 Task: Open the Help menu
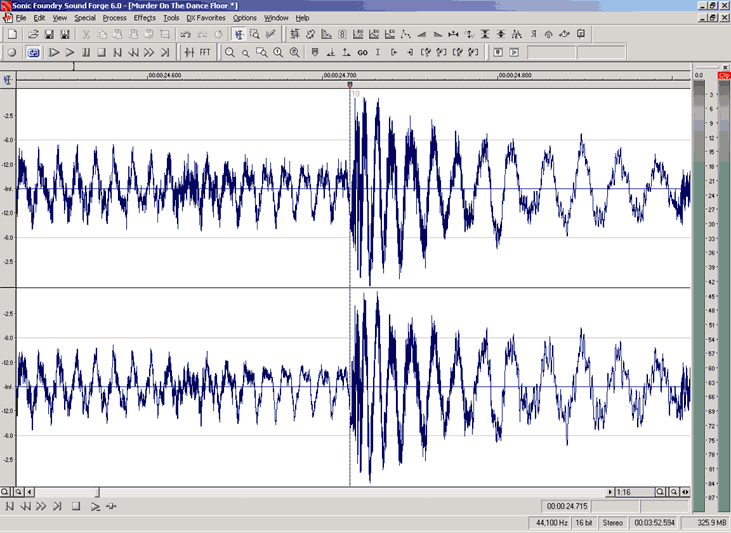tap(302, 18)
